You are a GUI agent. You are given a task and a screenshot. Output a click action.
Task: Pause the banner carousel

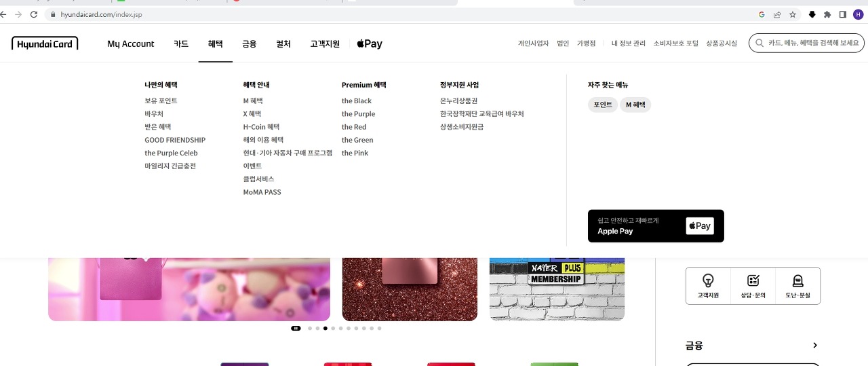click(296, 328)
